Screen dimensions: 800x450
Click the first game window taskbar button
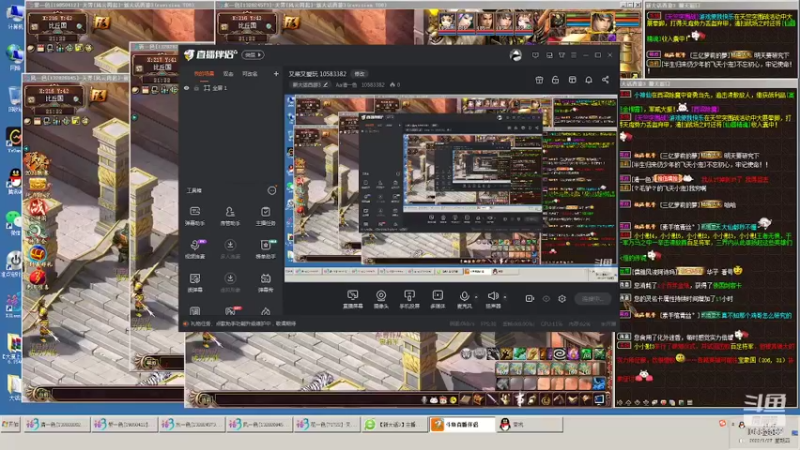click(56, 424)
